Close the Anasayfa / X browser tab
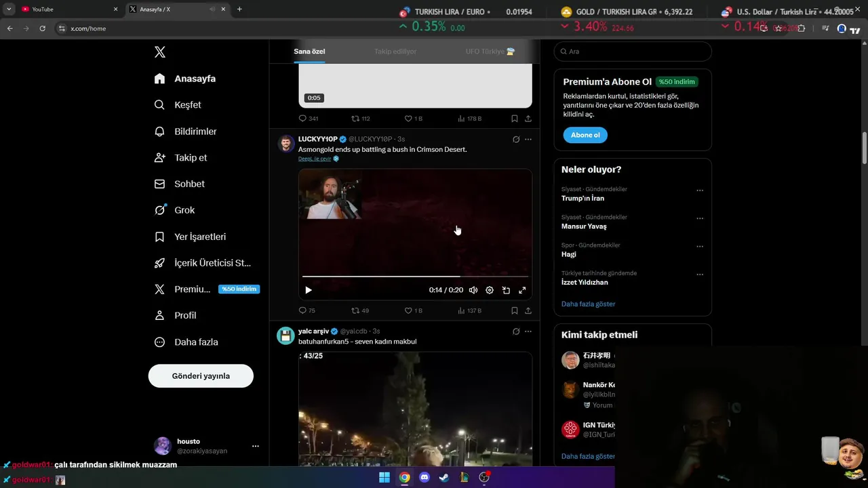This screenshot has height=488, width=868. pos(222,9)
